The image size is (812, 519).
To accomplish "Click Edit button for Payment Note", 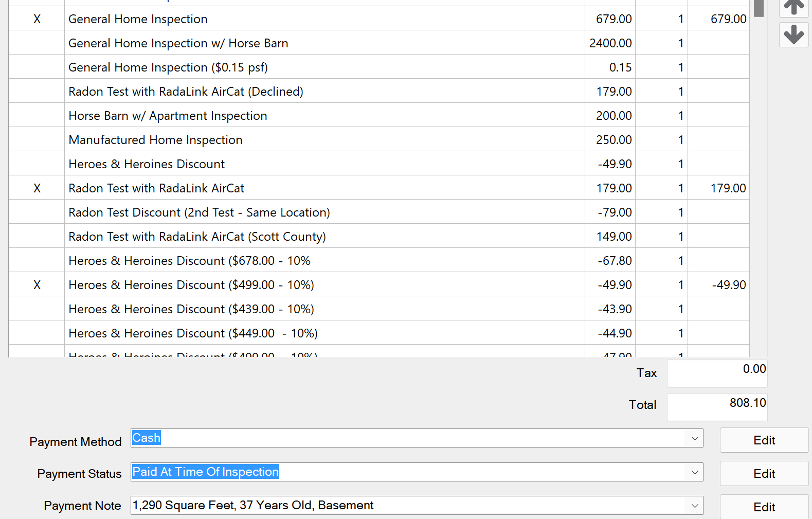I will point(764,507).
